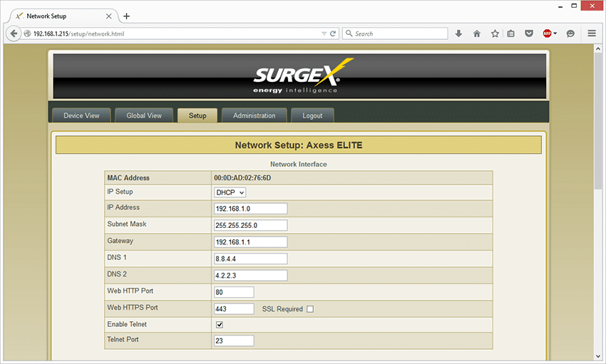Open Firefox hamburger menu
The image size is (606, 364).
[x=592, y=33]
